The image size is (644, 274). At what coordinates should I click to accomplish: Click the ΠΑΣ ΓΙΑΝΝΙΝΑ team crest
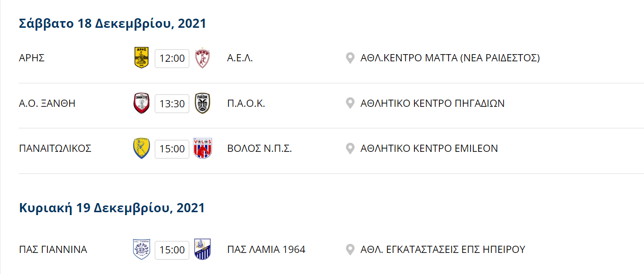click(x=141, y=250)
